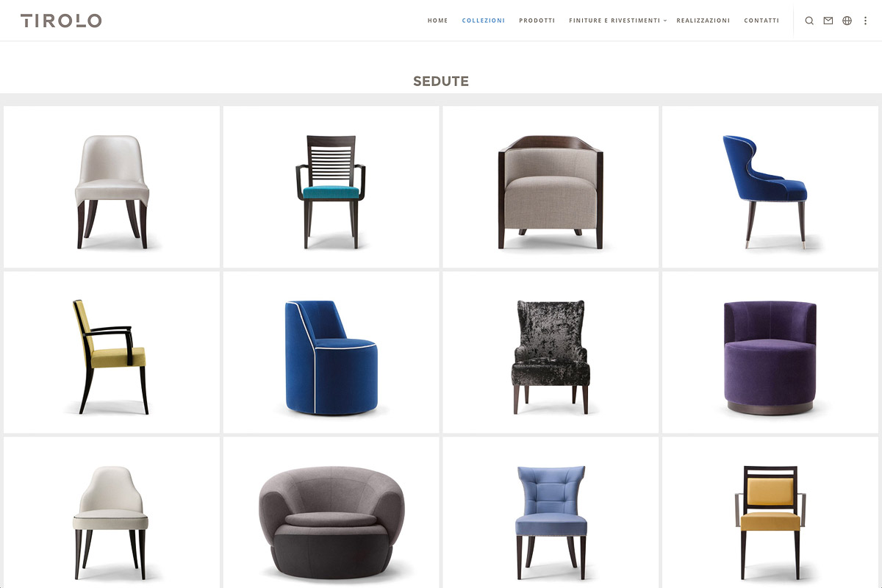Viewport: 882px width, 588px height.
Task: Open the yellow armchair with black arms
Action: pyautogui.click(x=112, y=352)
